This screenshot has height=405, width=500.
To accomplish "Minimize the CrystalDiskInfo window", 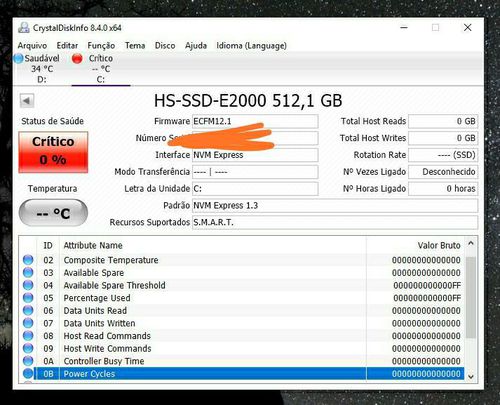I will point(404,28).
